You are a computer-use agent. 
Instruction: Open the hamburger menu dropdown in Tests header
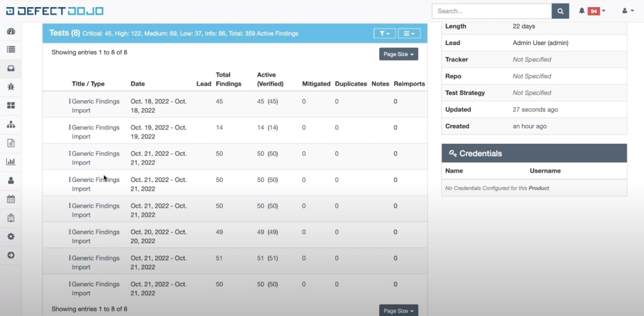409,34
